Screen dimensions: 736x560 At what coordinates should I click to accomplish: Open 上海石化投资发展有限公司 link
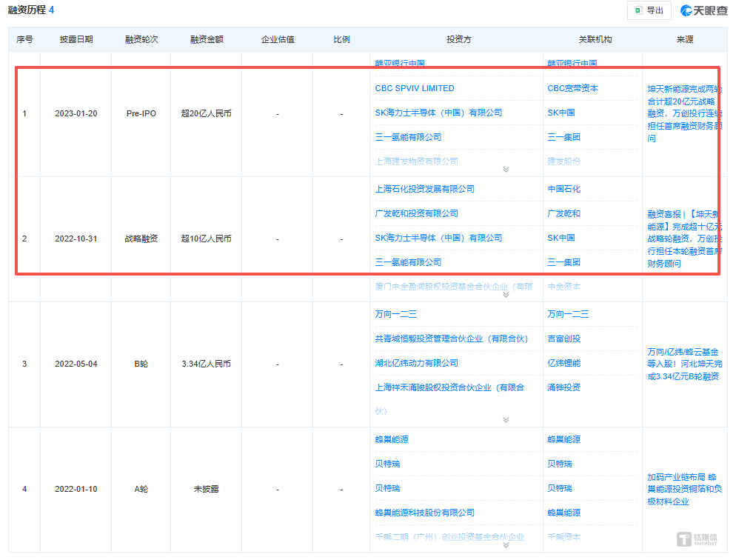425,189
